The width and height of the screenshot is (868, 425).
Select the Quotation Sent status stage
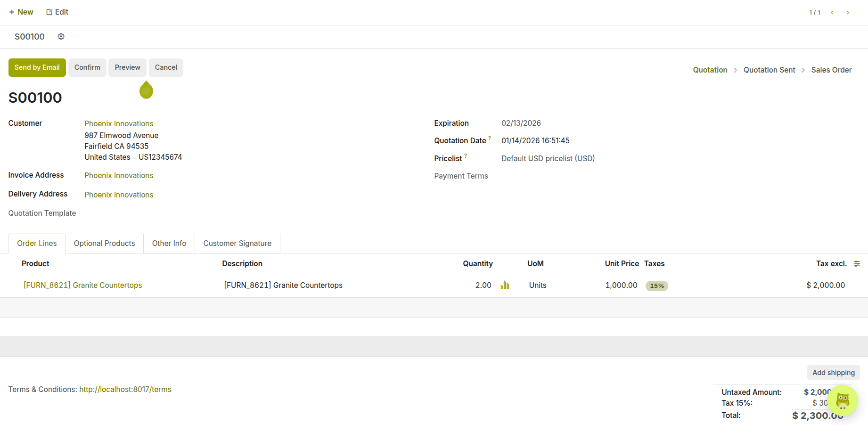coord(769,70)
